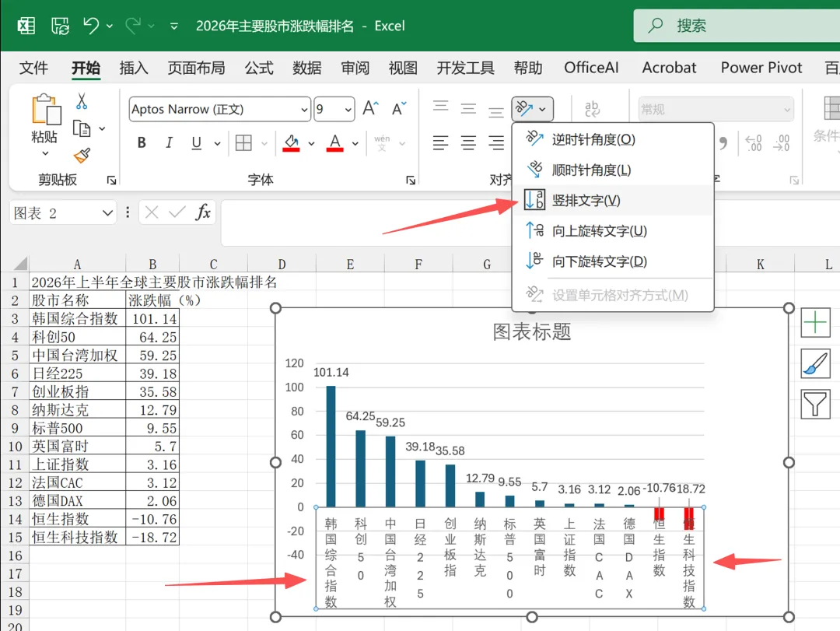Open the Aptos Narrow font name dropdown
This screenshot has width=840, height=631.
[304, 110]
